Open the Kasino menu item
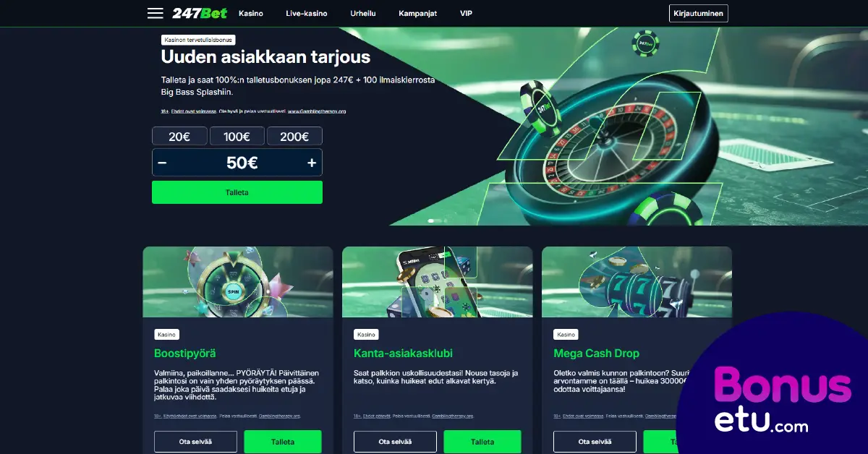The height and width of the screenshot is (454, 868). (x=251, y=14)
